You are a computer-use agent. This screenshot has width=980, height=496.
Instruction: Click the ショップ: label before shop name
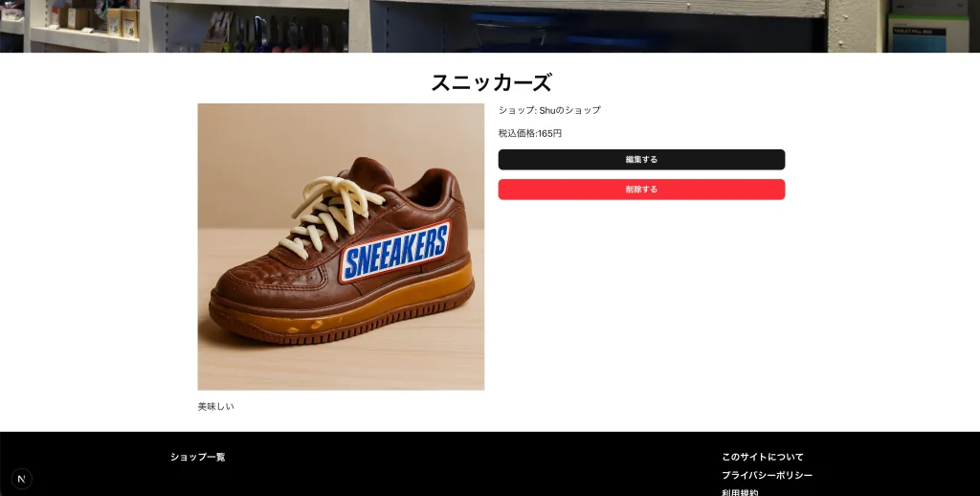518,110
